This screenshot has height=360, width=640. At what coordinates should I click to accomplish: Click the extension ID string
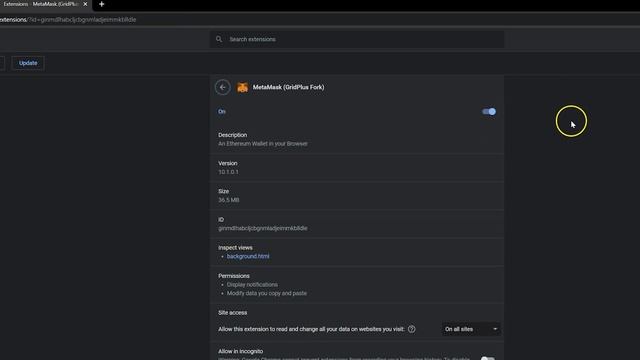coord(262,228)
